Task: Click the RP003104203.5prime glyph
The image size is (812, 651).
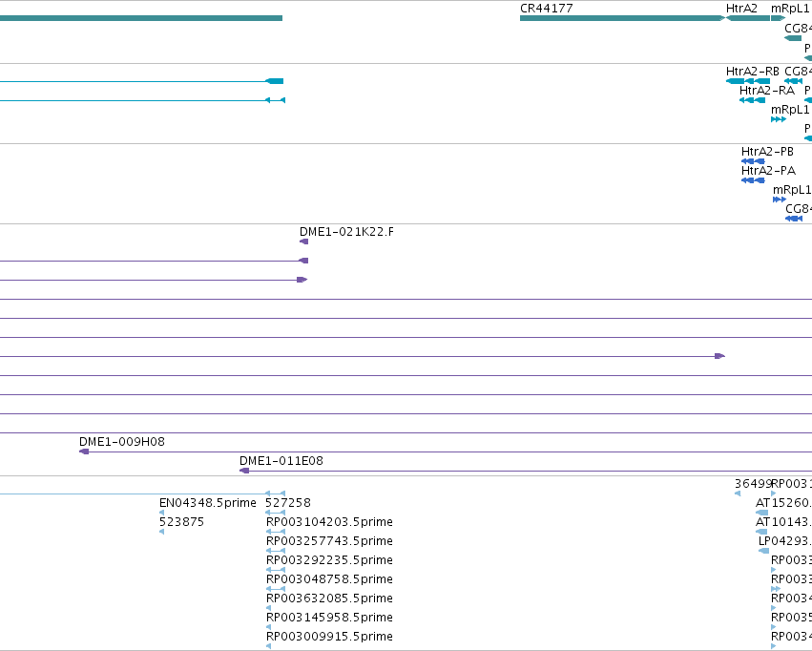Action: pos(276,532)
